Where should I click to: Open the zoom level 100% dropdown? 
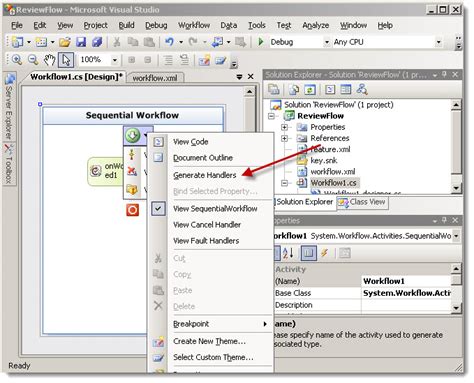pos(114,60)
